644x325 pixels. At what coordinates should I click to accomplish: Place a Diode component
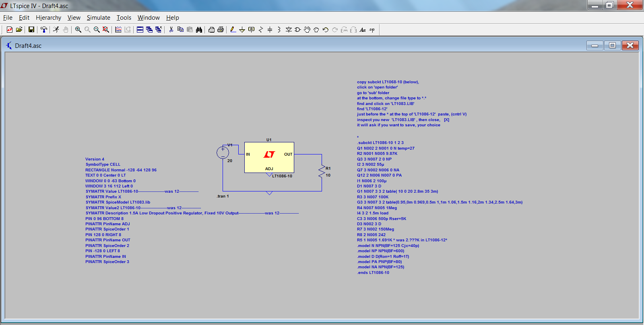[289, 30]
